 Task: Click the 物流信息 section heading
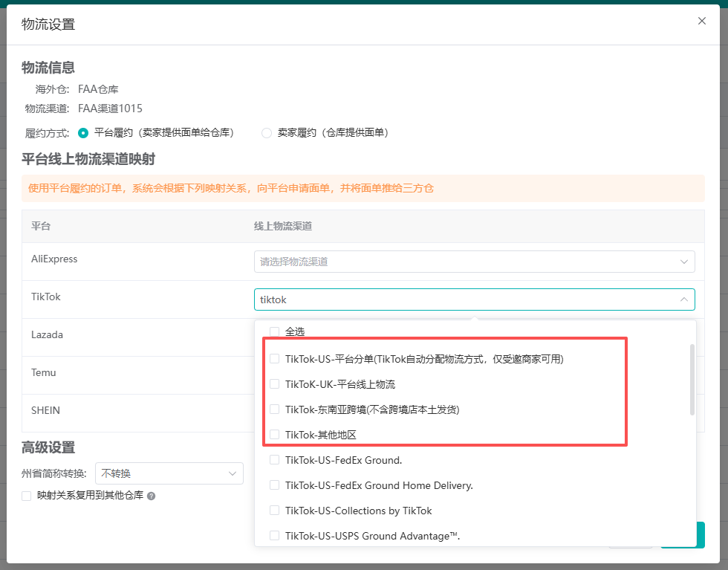coord(48,68)
